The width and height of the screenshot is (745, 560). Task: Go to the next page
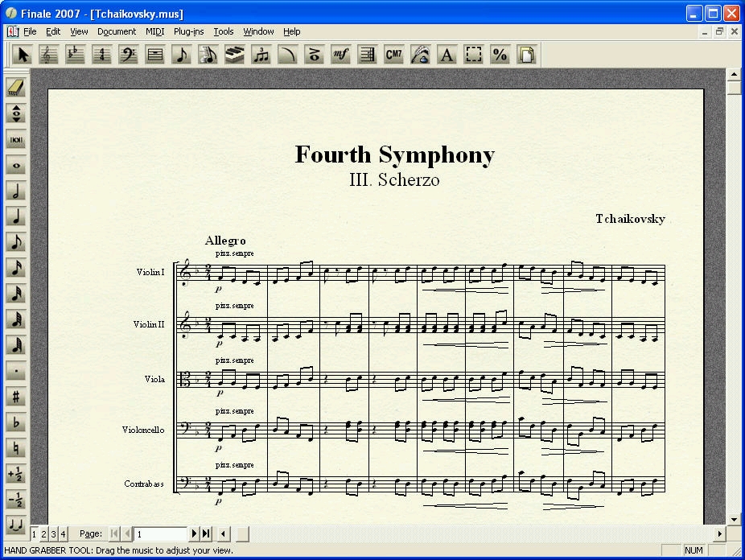pos(193,534)
